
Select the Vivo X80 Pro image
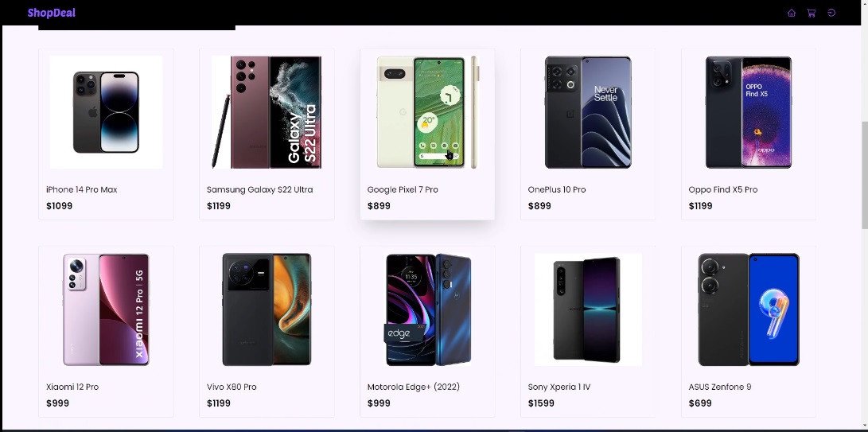coord(267,309)
